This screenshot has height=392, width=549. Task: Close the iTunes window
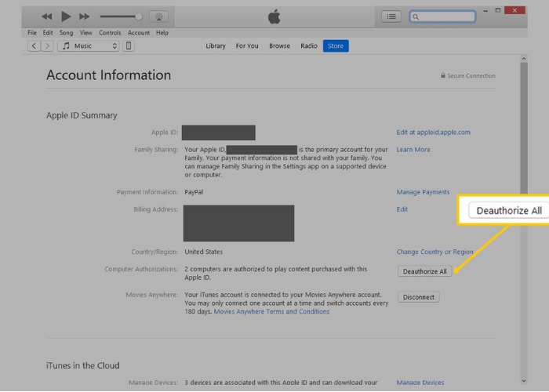click(514, 10)
